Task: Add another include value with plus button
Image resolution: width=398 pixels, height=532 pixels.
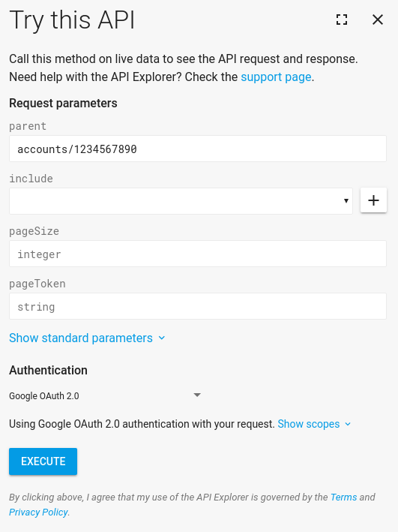Action: coord(373,200)
